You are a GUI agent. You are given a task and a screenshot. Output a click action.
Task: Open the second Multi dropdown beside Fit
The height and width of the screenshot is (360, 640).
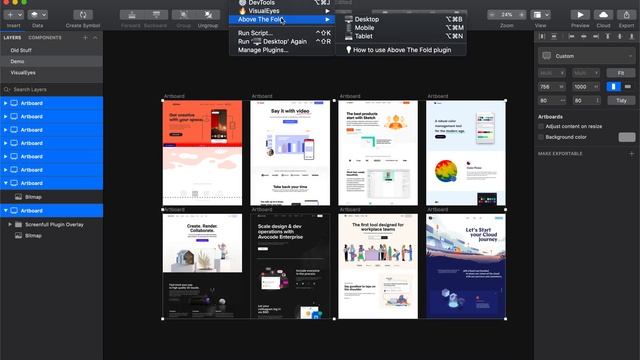tap(586, 73)
